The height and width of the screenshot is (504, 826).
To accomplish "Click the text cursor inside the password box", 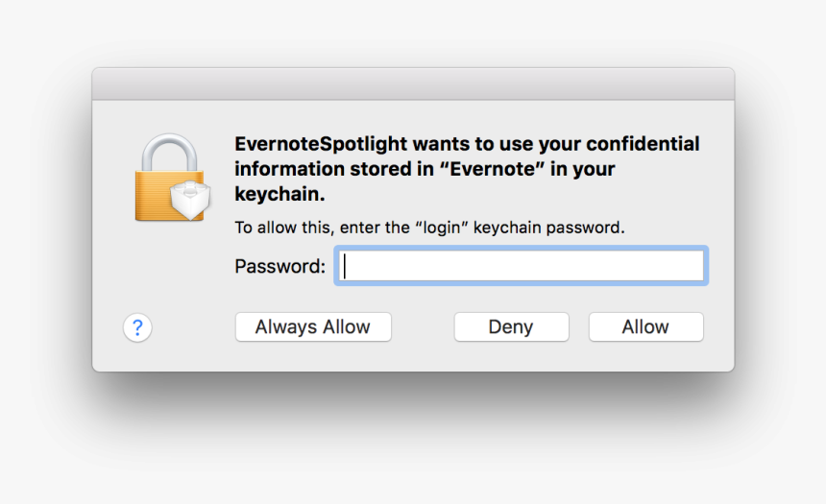I will coord(345,266).
